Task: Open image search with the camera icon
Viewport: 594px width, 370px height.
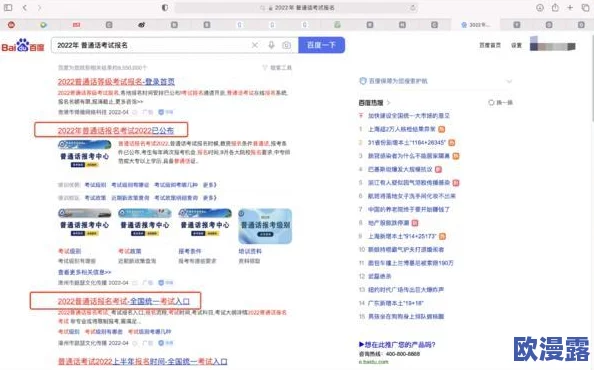Action: [287, 45]
